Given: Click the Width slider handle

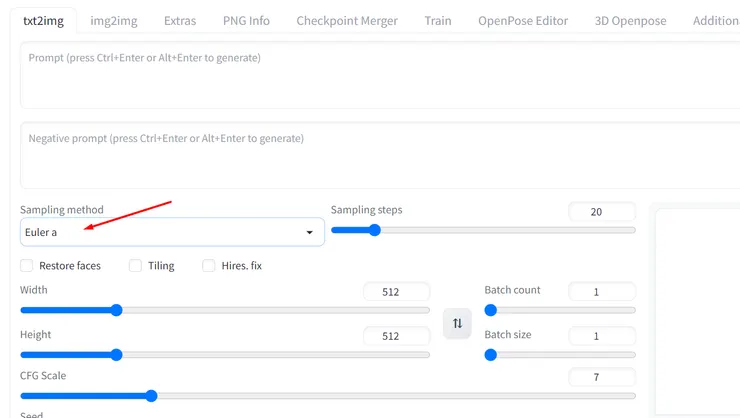Looking at the screenshot, I should pos(116,310).
